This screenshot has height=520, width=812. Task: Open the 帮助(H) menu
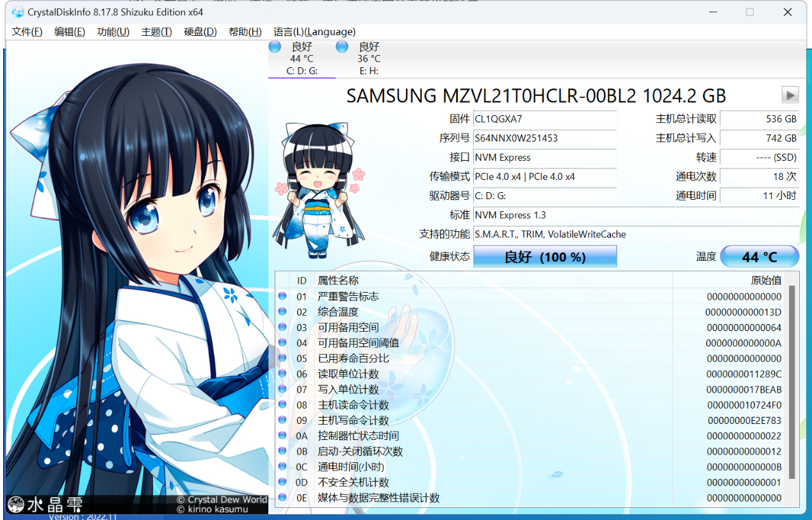pos(245,32)
